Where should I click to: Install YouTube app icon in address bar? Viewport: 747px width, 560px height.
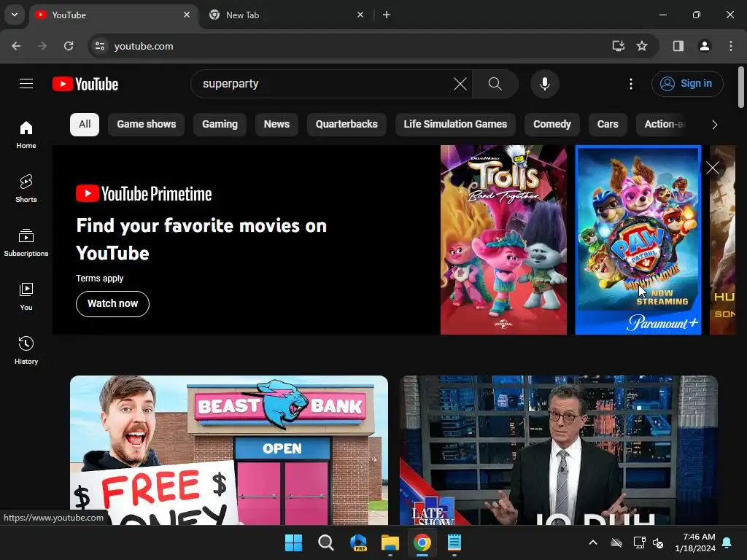tap(618, 46)
